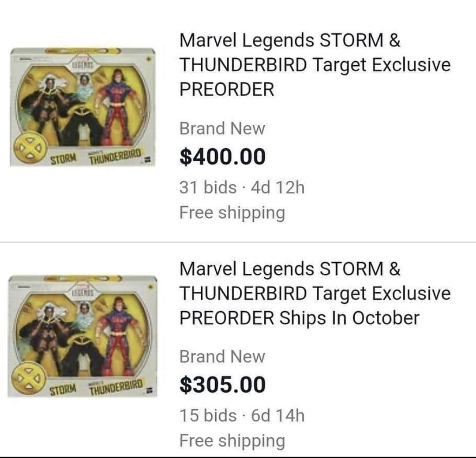Click 'Free shipping' on the $400.00 listing
This screenshot has width=476, height=458.
click(232, 212)
